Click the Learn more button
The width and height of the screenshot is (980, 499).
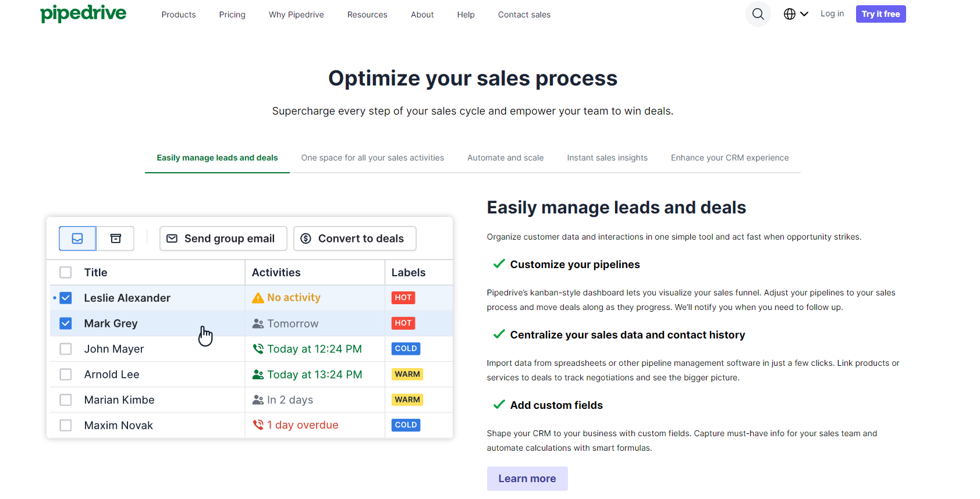tap(527, 479)
